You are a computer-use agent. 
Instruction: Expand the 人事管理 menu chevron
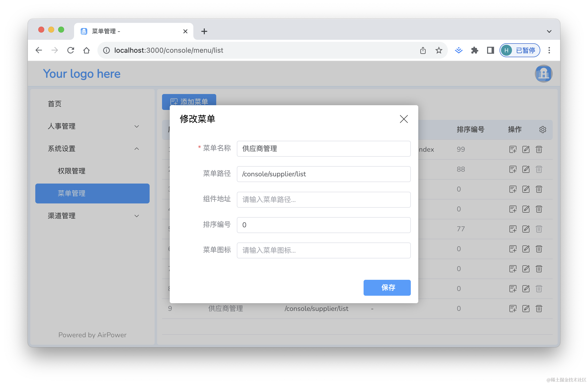(x=137, y=126)
